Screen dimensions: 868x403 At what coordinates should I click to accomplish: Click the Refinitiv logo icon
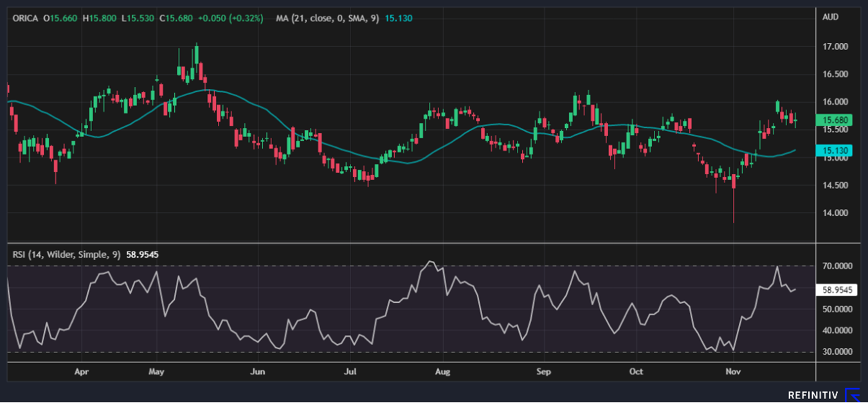853,395
